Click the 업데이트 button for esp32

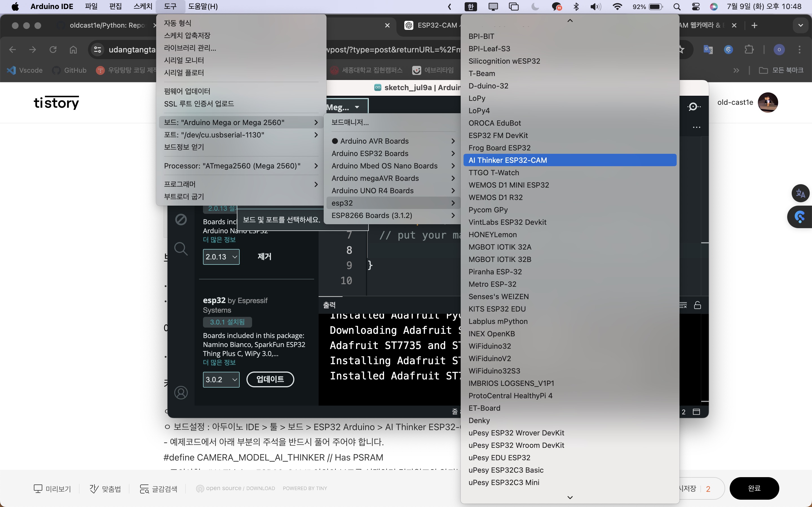tap(270, 379)
